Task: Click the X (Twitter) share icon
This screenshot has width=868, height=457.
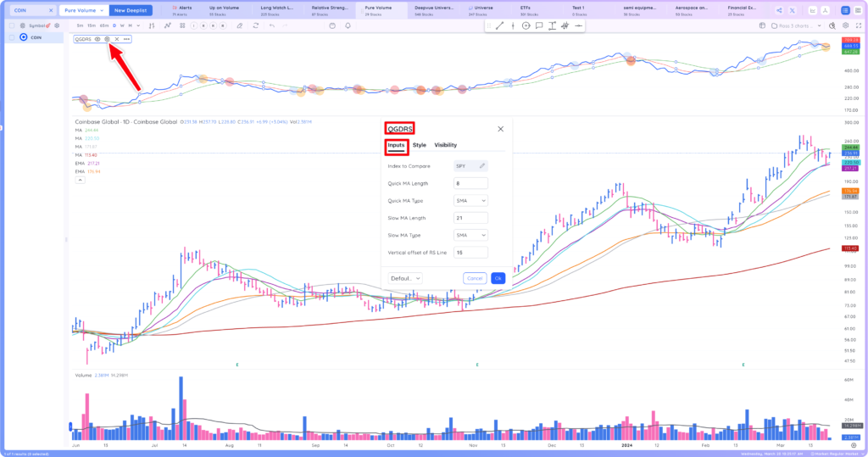Action: click(x=793, y=10)
